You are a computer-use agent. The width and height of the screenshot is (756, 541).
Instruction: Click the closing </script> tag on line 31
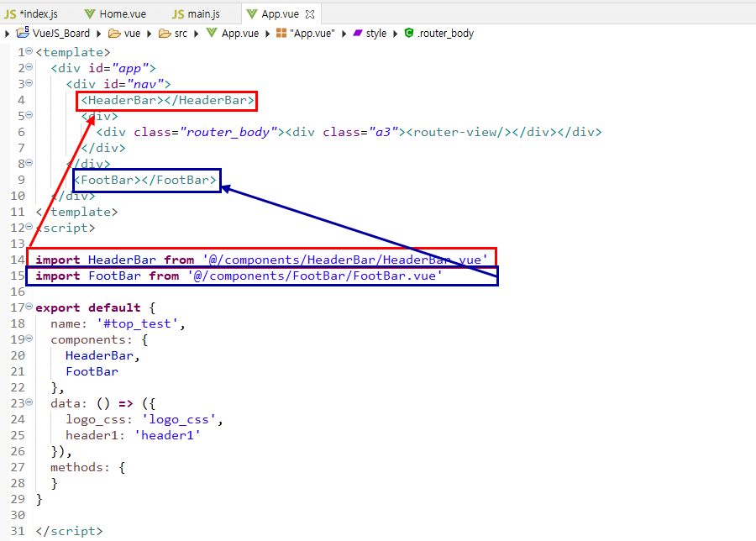[x=69, y=532]
